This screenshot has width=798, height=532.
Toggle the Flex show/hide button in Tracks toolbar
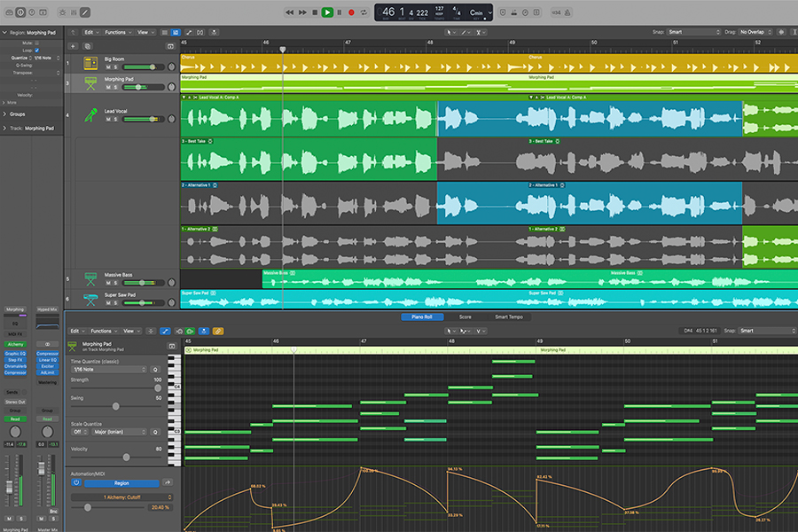[x=200, y=32]
